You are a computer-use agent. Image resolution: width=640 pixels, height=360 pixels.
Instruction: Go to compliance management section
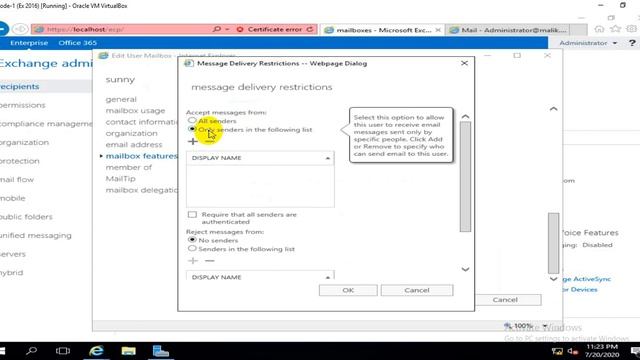click(46, 124)
